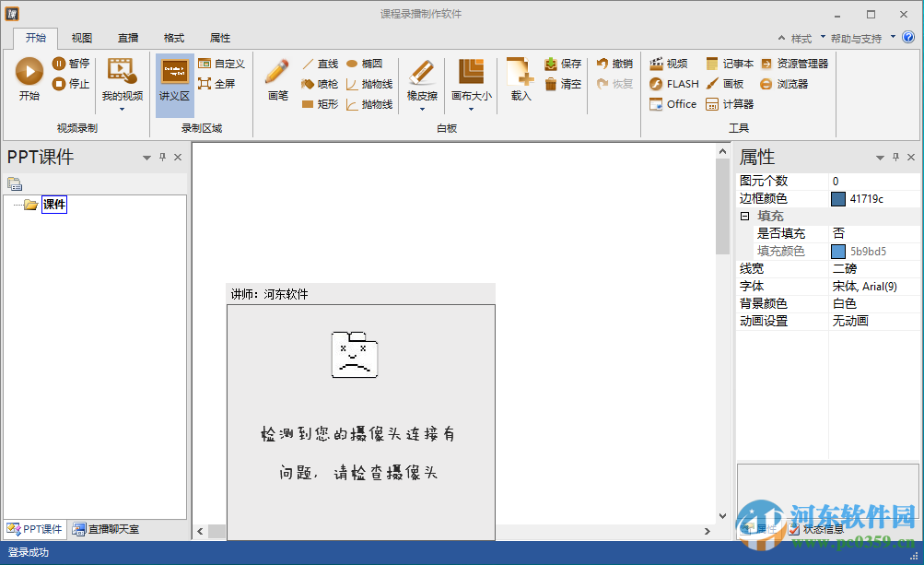Open the 样式 dropdown menu
The image size is (924, 565).
(x=803, y=38)
